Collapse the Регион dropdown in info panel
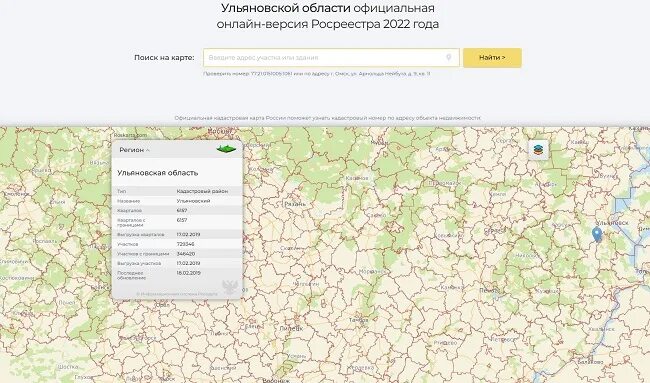Viewport: 650px width, 383px height. 134,150
